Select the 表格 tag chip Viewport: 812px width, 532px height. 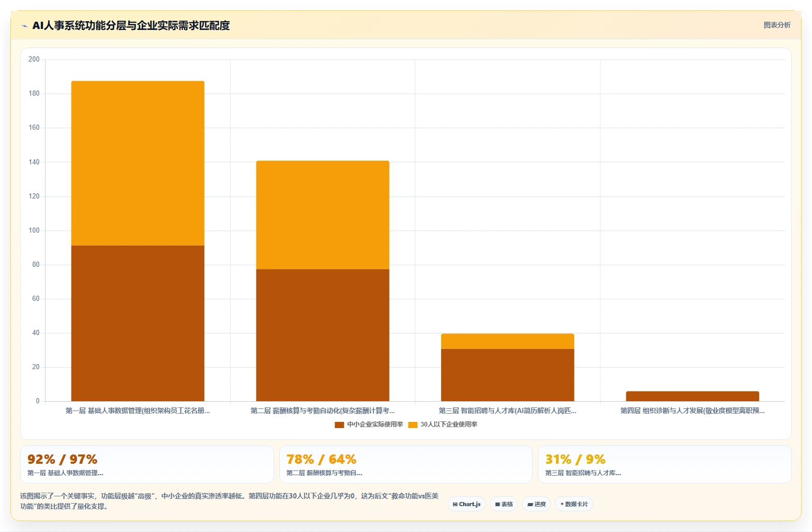tap(504, 504)
